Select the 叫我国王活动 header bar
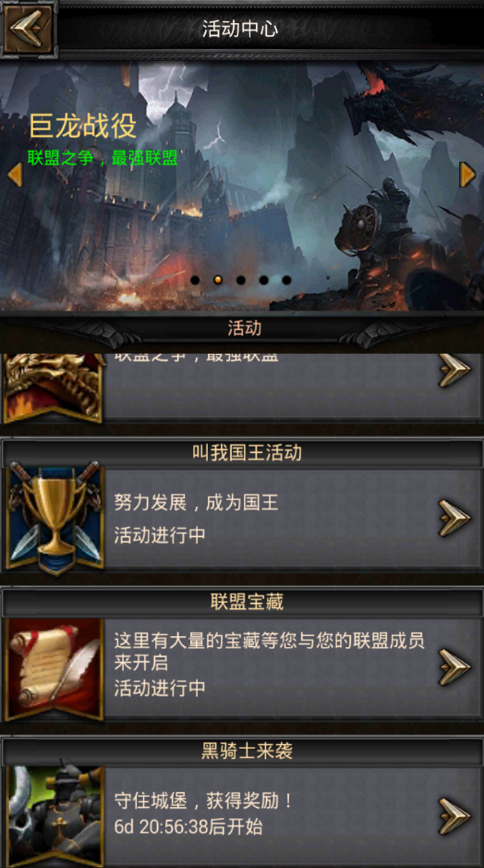This screenshot has height=868, width=484. pos(242,453)
